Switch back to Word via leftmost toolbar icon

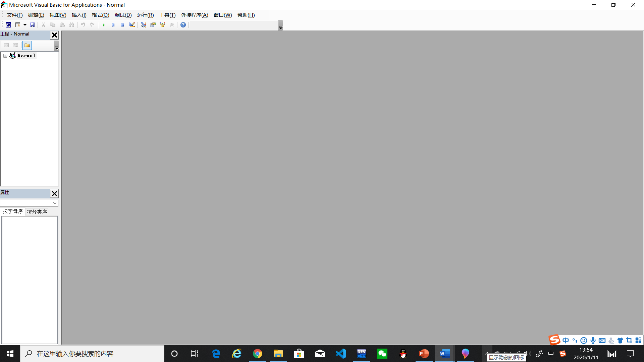tap(8, 25)
